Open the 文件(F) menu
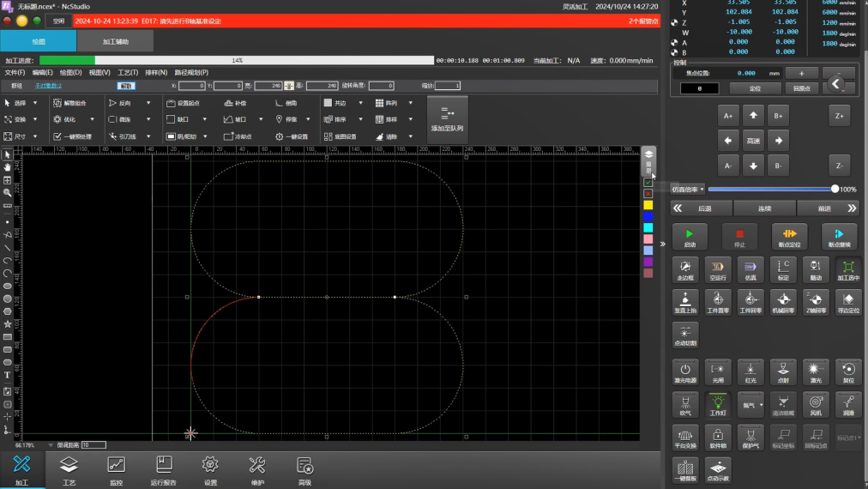Viewport: 868px width, 489px height. 15,73
